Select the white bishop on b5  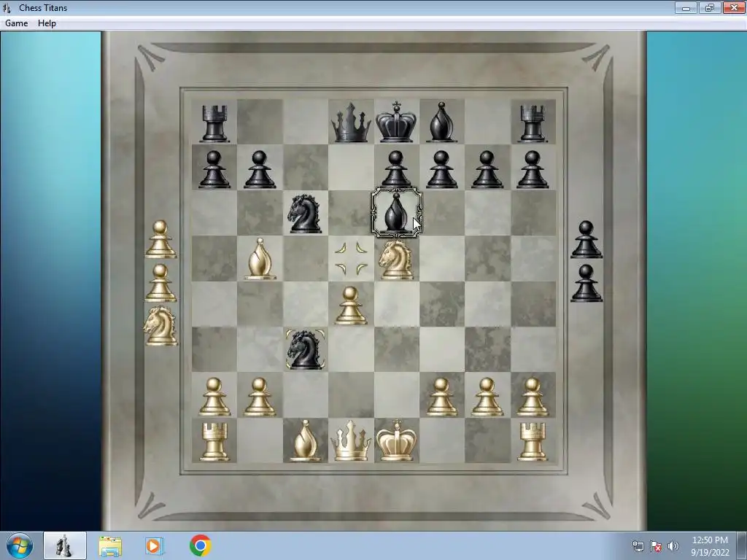(x=260, y=259)
